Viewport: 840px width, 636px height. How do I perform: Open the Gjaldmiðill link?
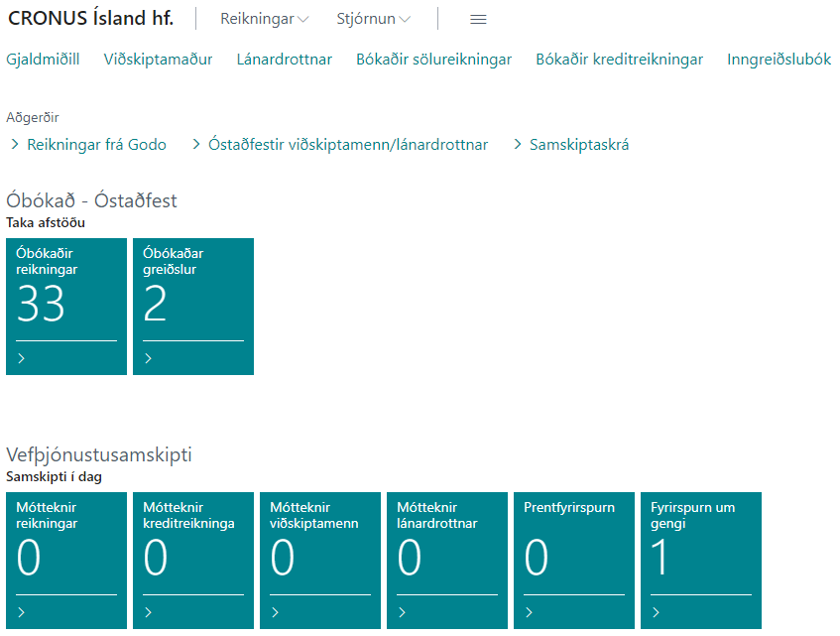click(43, 60)
